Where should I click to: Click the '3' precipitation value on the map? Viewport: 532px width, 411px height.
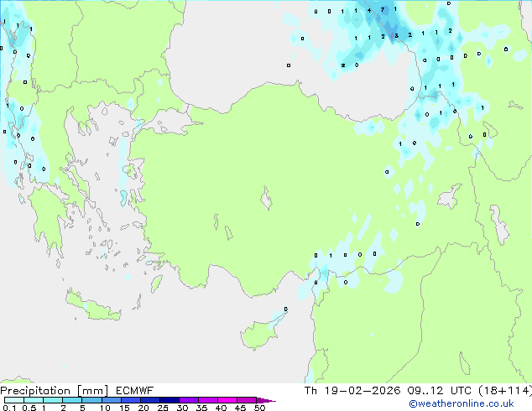pos(396,35)
